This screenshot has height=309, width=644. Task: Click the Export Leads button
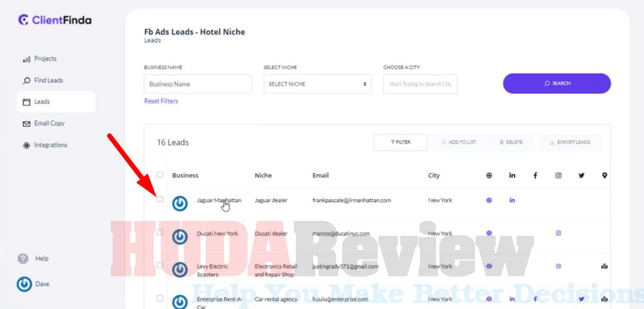click(x=570, y=142)
